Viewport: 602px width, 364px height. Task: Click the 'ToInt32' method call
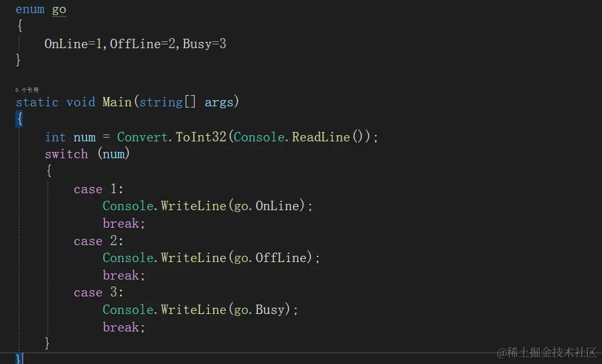coord(201,137)
